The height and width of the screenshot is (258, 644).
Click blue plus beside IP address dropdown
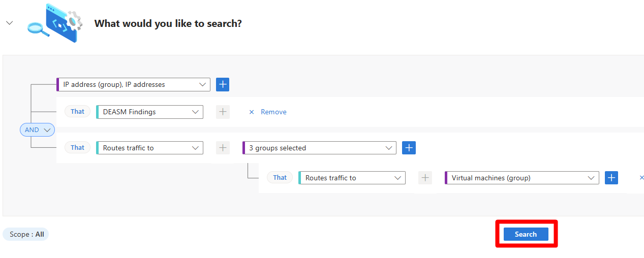point(223,84)
